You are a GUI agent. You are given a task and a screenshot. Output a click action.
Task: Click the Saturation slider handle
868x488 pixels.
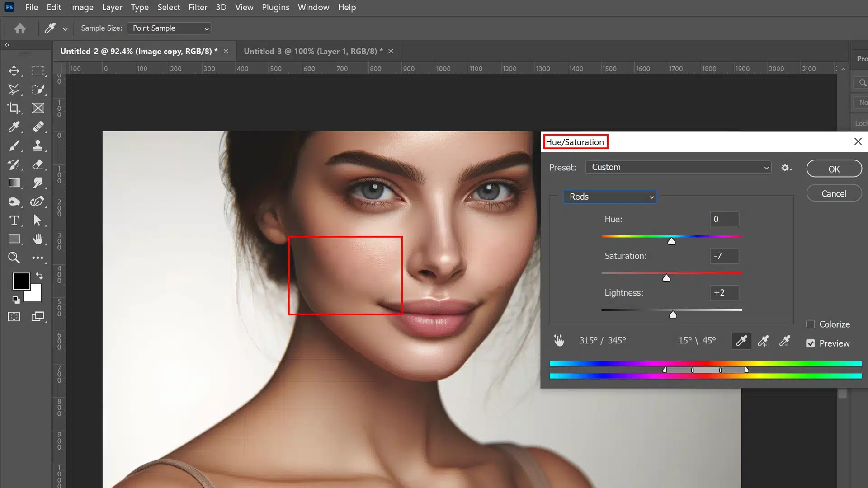pyautogui.click(x=666, y=278)
